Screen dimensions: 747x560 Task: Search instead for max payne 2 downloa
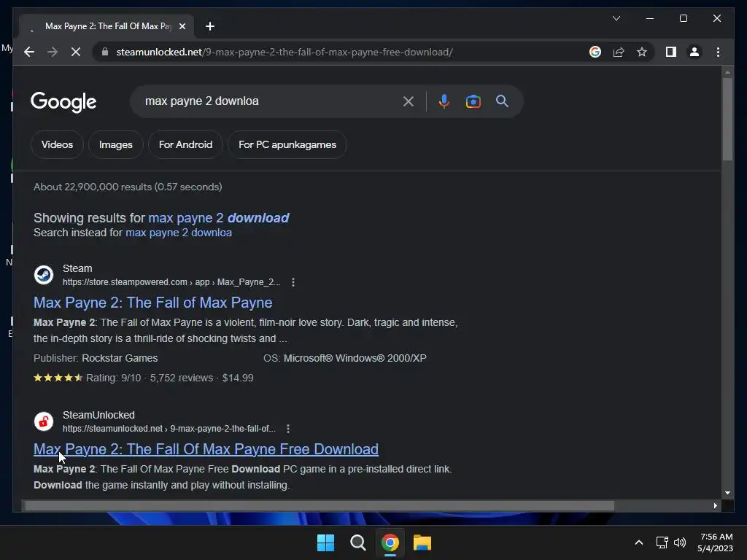179,233
